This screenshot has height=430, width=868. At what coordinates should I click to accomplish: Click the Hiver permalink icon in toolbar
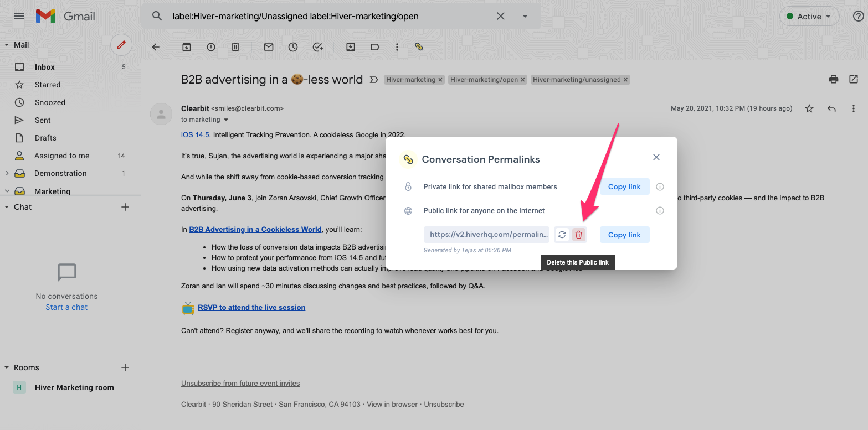[x=419, y=47]
